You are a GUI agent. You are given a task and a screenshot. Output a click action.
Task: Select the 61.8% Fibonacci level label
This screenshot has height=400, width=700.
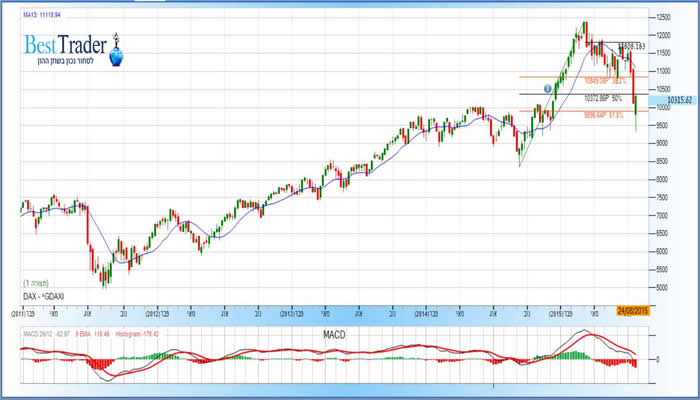click(x=605, y=114)
